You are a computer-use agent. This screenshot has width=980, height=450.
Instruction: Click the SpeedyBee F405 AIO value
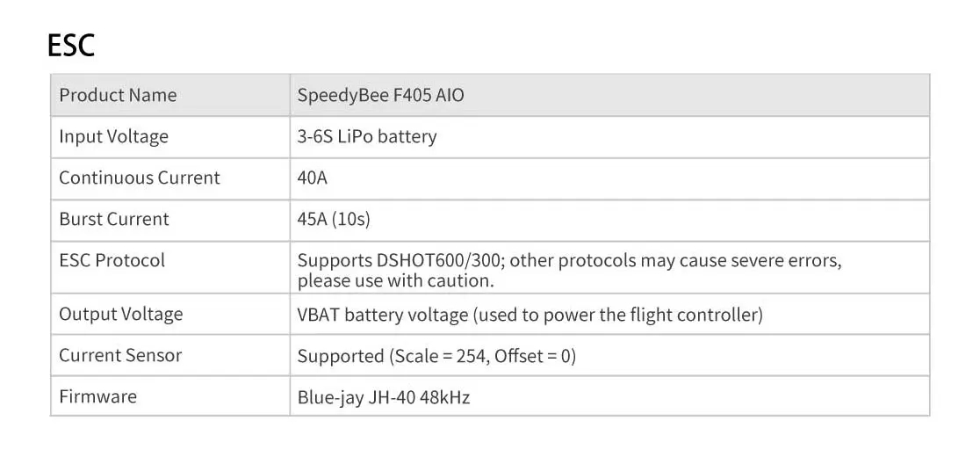pos(380,95)
